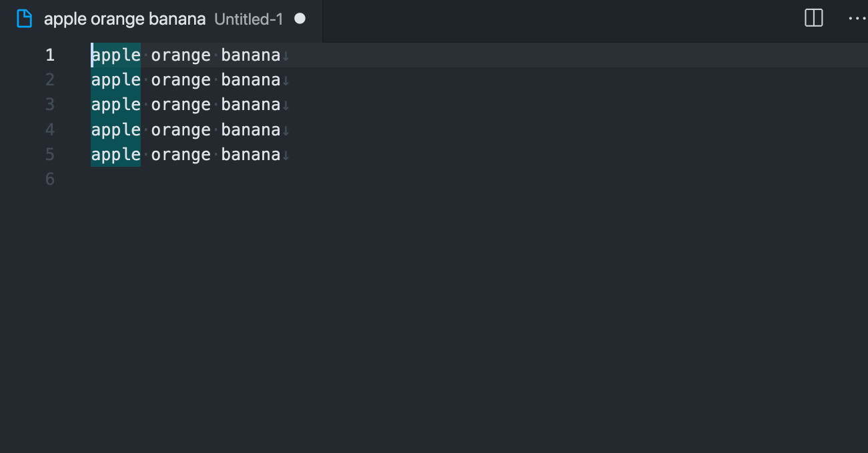Click the word orange on line 4
Image resolution: width=868 pixels, height=453 pixels.
coord(181,130)
